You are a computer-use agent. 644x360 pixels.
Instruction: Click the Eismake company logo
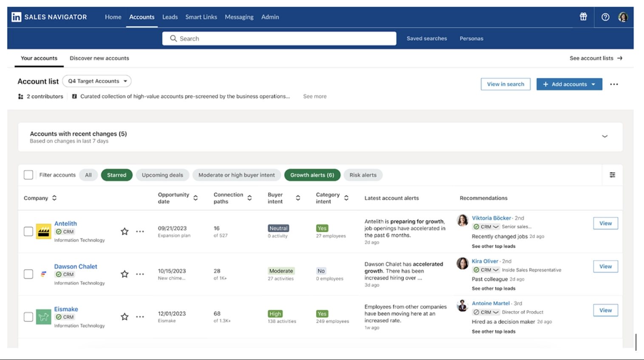coord(43,317)
